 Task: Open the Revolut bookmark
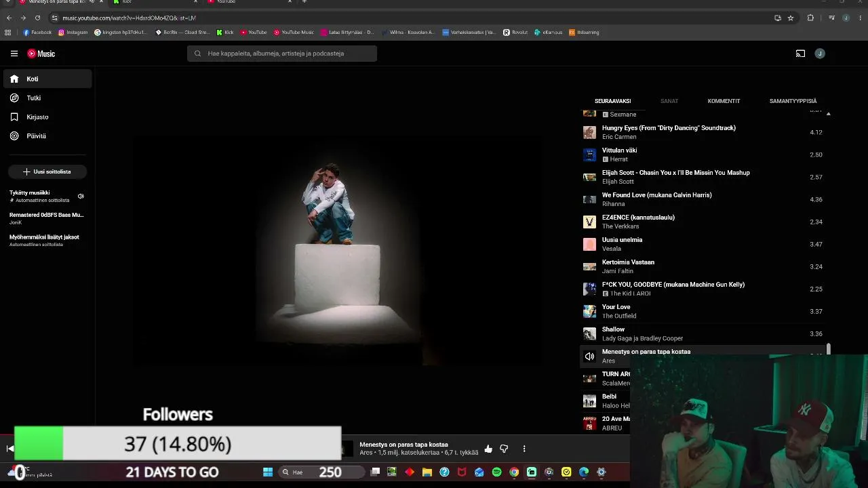click(515, 33)
